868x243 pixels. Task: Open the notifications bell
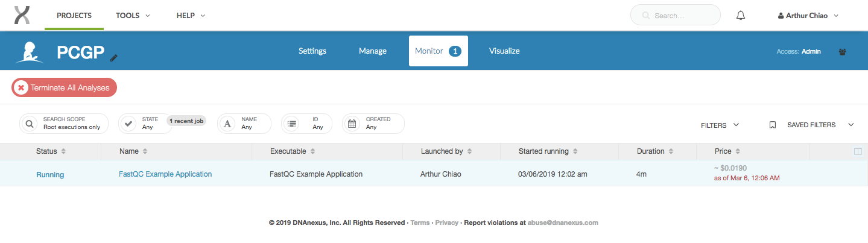(x=741, y=16)
